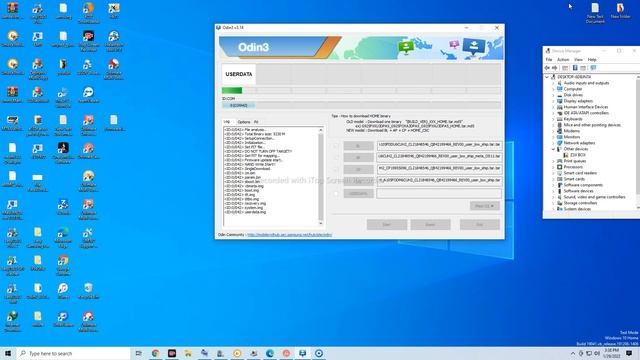Viewport: 640px width, 360px height.
Task: Select the New Text Document desktop icon
Action: click(x=595, y=13)
